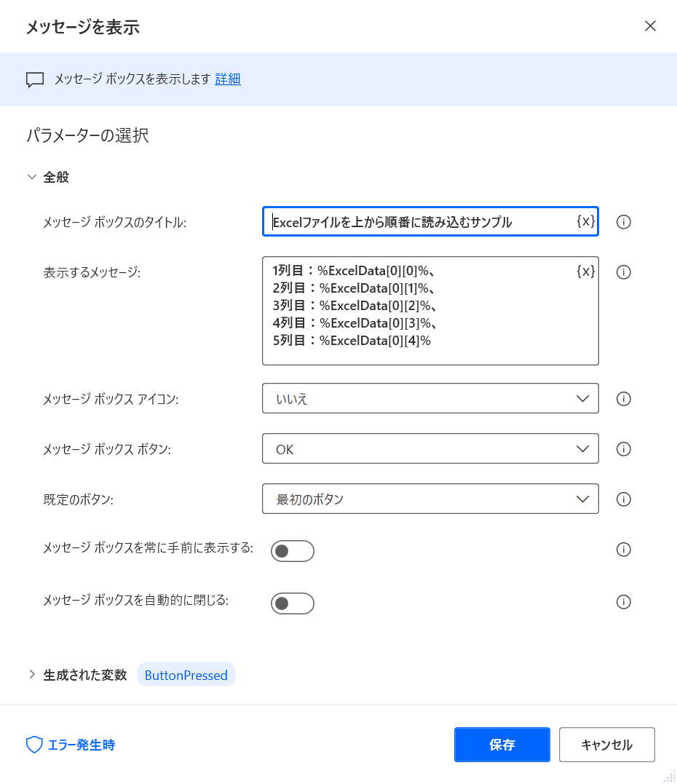Open the 詳細 link
The height and width of the screenshot is (784, 677).
click(x=228, y=79)
